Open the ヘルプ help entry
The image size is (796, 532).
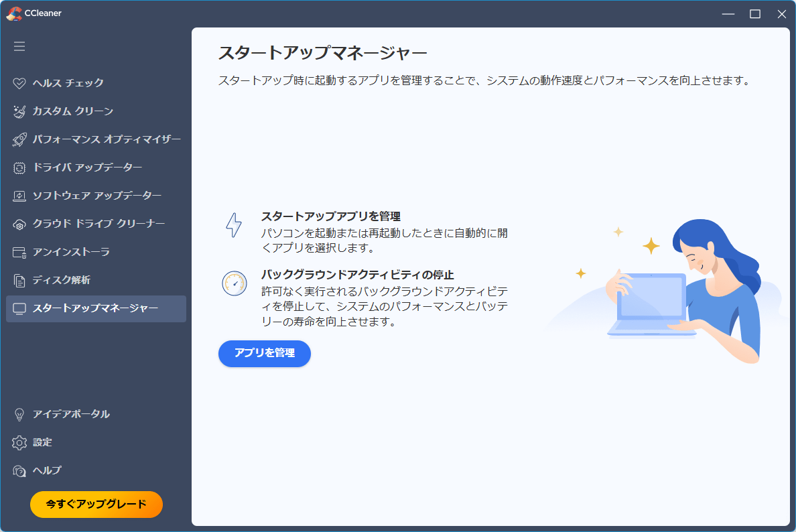click(47, 470)
